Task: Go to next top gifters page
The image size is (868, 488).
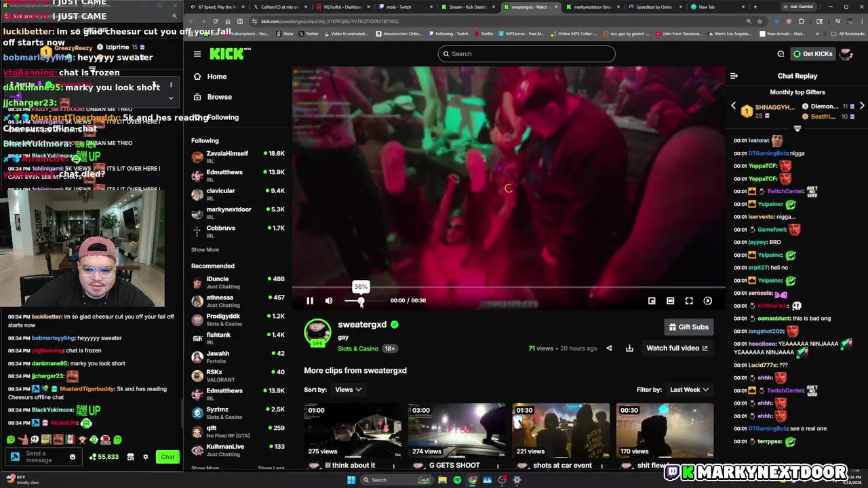Action: click(861, 106)
